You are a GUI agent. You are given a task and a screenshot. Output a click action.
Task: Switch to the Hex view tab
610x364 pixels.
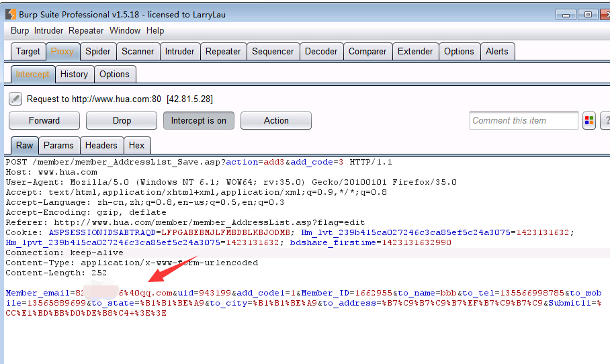[x=137, y=146]
